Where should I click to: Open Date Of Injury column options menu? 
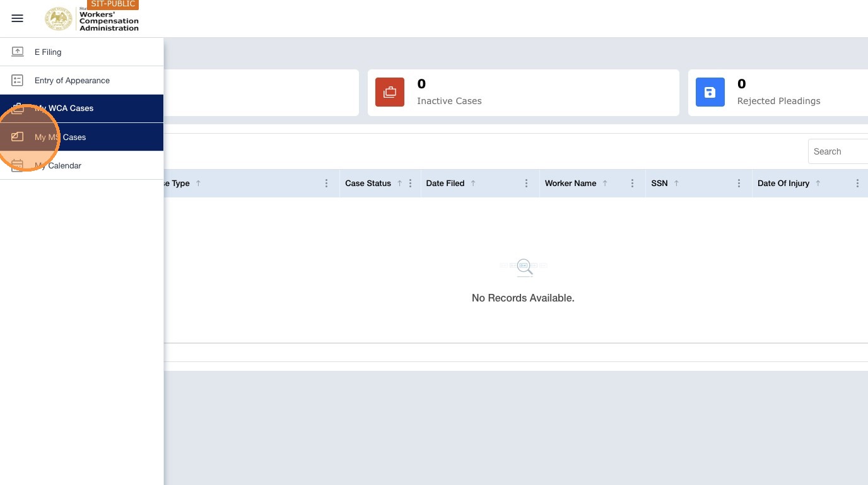[x=857, y=183]
